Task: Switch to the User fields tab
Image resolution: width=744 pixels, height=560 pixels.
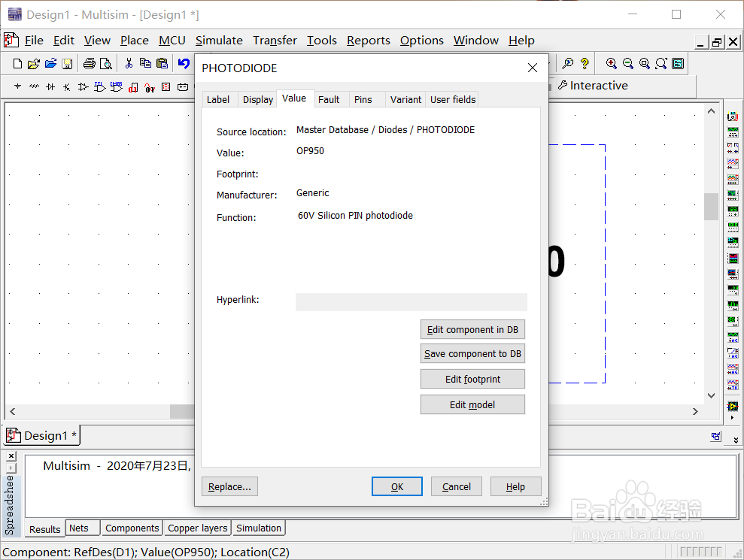Action: point(453,99)
